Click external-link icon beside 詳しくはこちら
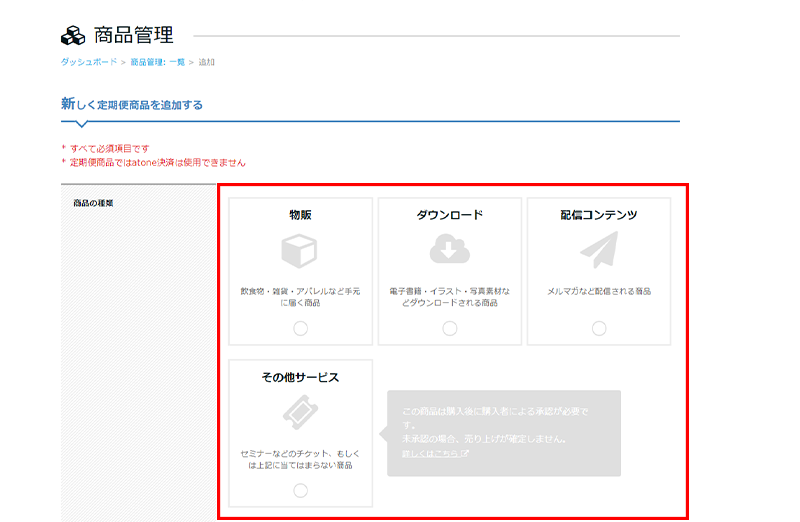800x522 pixels. click(466, 454)
